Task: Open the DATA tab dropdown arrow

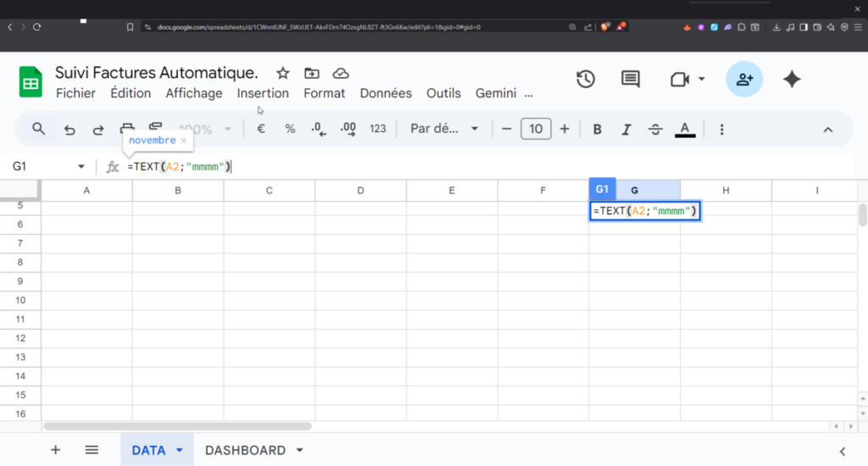Action: coord(180,450)
